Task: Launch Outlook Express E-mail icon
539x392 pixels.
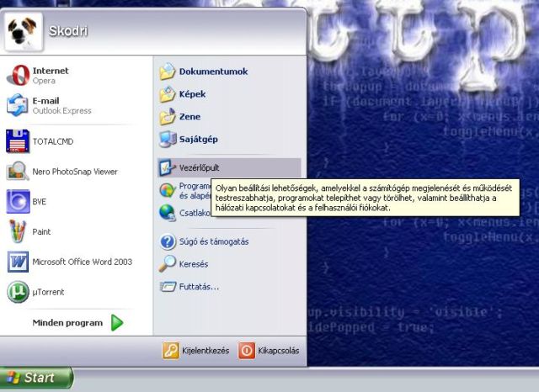Action: (x=19, y=106)
